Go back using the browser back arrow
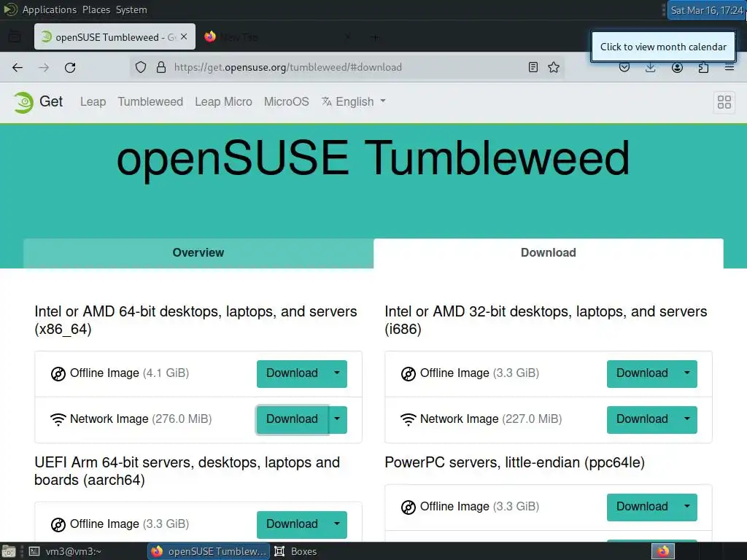747x560 pixels. click(x=18, y=68)
